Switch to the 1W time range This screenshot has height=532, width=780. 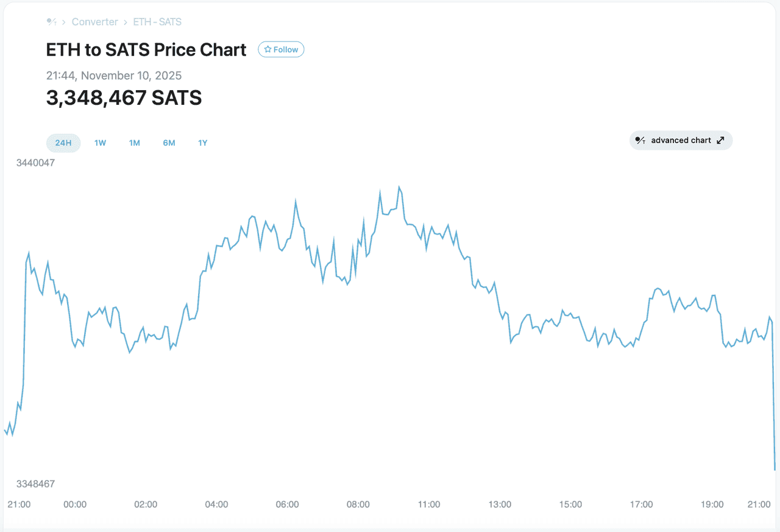pos(100,143)
